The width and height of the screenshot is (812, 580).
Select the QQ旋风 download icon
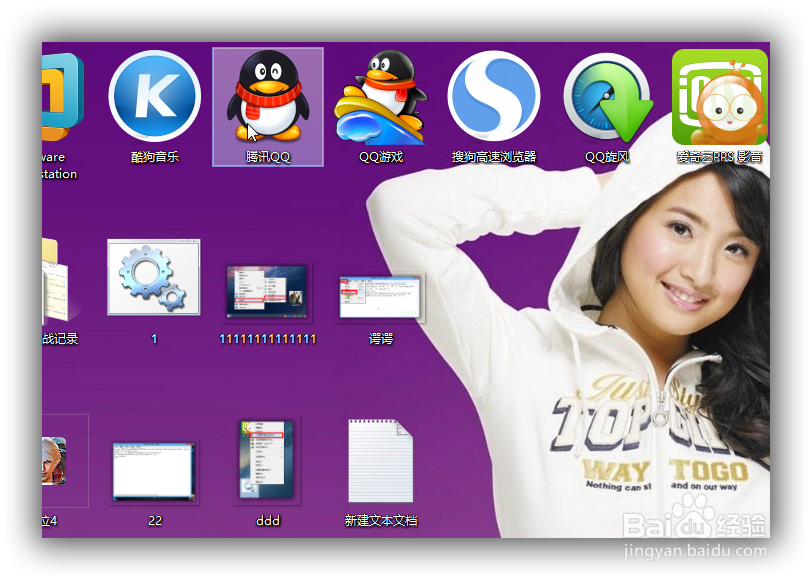click(607, 97)
